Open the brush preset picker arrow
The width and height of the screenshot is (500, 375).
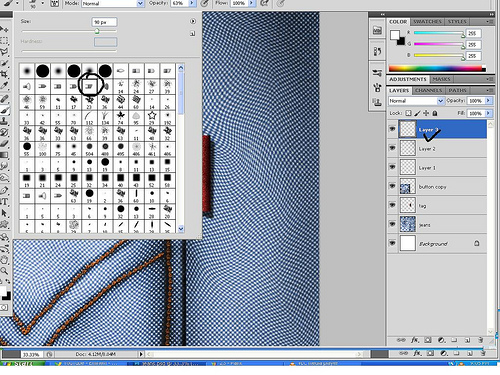click(x=42, y=3)
